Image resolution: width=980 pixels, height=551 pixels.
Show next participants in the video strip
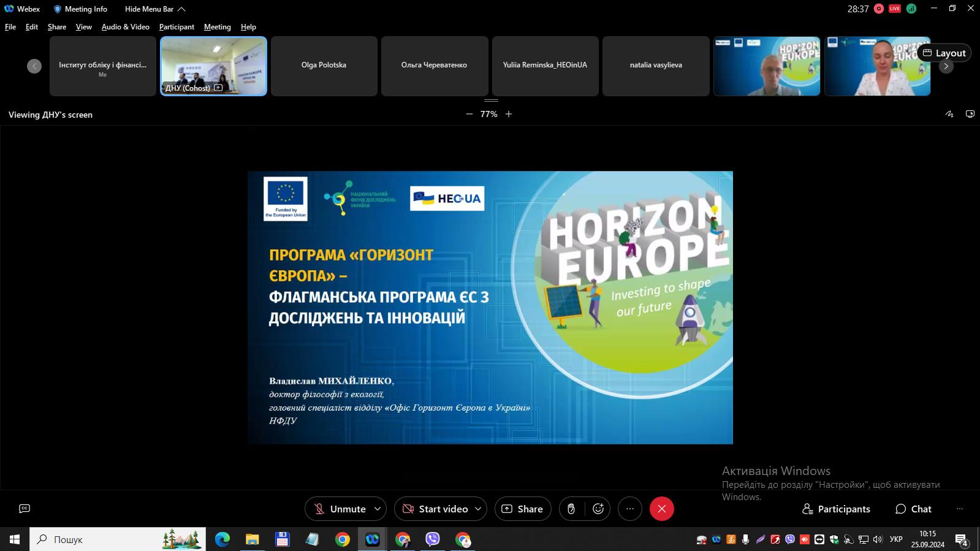point(946,66)
